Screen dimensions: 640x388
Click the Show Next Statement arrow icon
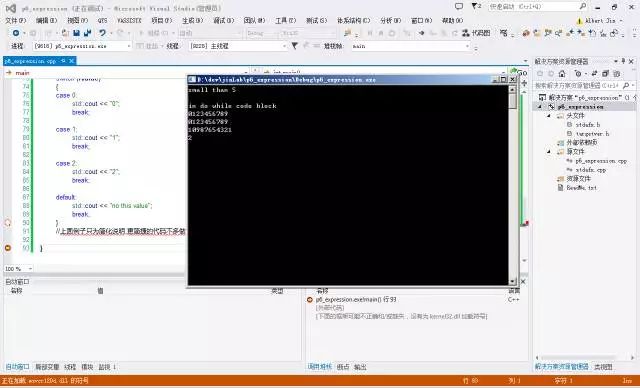point(421,33)
